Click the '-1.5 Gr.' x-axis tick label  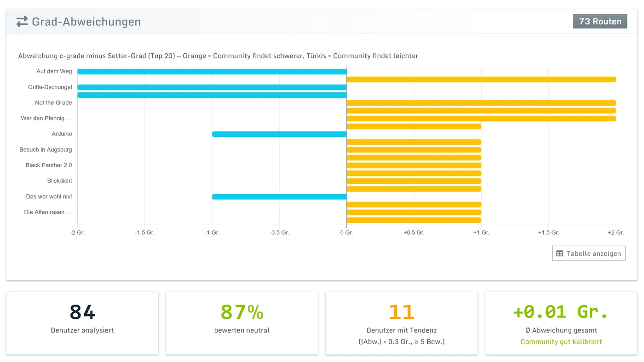tap(144, 233)
